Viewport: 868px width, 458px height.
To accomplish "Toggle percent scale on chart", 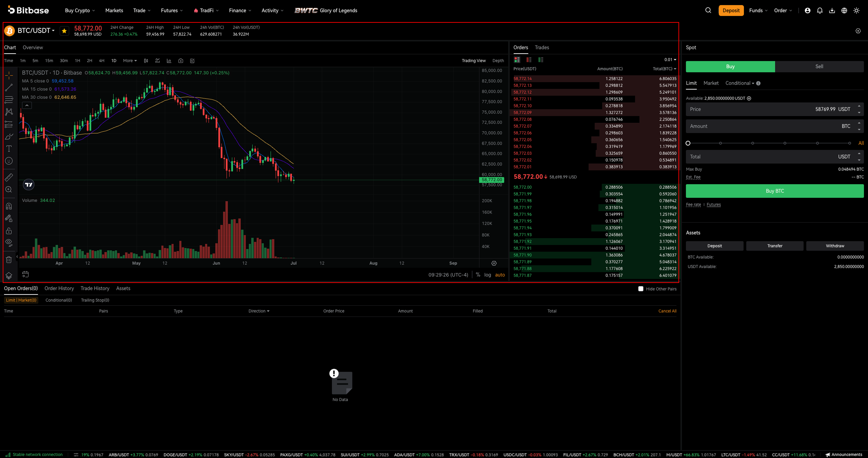I will tap(478, 275).
